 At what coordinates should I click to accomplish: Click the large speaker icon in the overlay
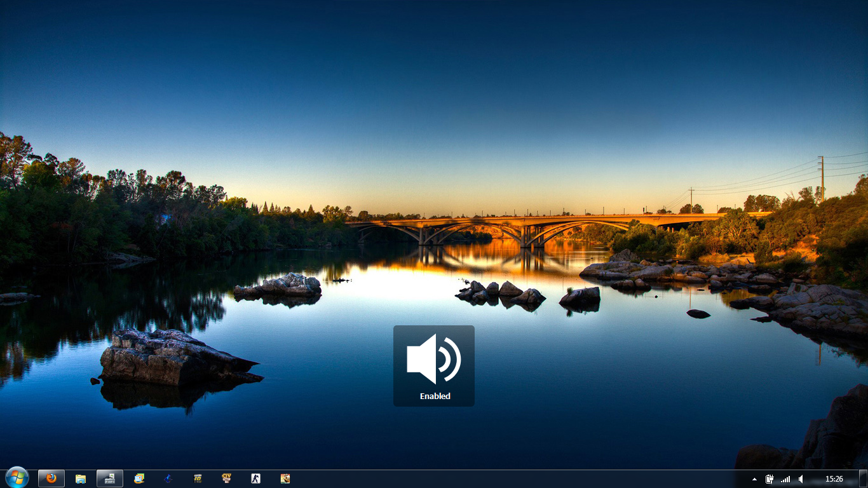coord(434,359)
